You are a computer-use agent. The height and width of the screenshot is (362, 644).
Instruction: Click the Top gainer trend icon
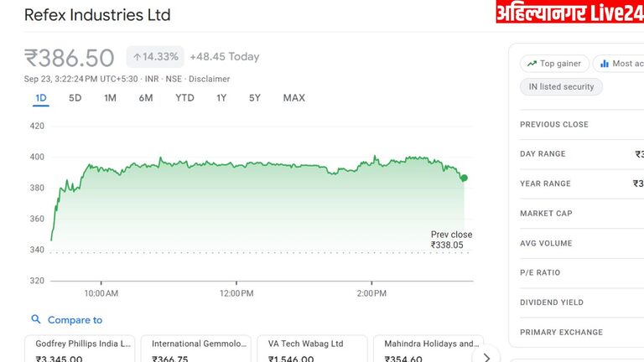[531, 64]
